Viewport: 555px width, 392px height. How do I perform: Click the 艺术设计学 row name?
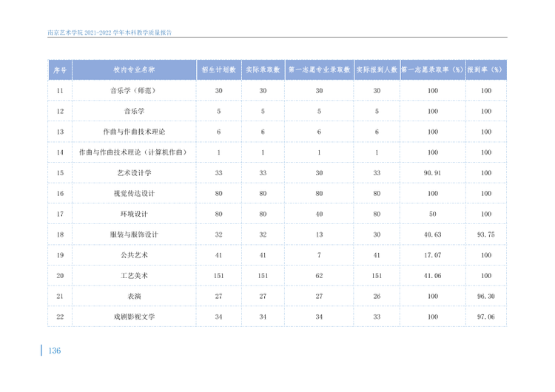[134, 173]
